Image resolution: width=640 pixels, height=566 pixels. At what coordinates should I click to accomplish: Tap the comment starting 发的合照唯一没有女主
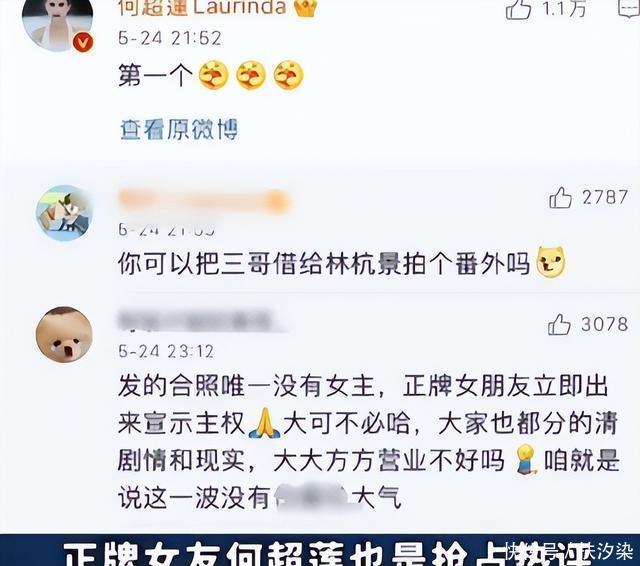(369, 442)
